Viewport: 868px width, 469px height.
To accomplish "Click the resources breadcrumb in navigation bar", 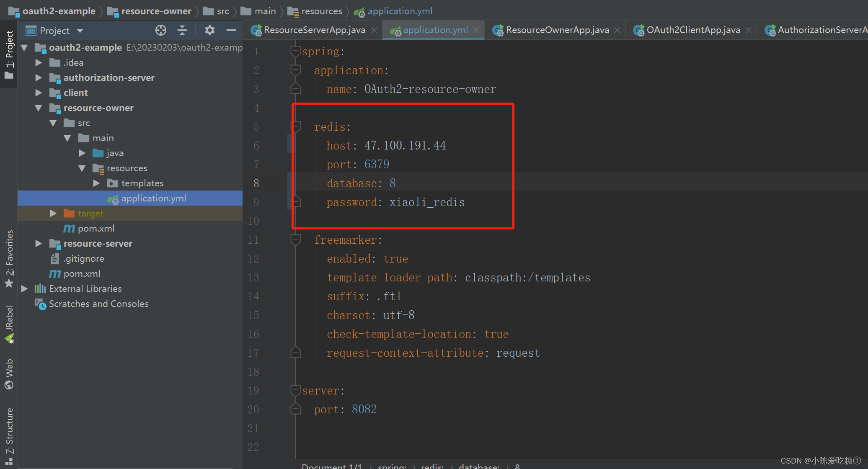I will point(321,11).
